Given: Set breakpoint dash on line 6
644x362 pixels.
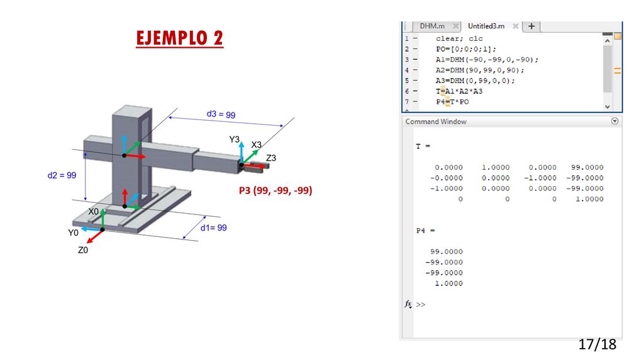Looking at the screenshot, I should pos(415,91).
